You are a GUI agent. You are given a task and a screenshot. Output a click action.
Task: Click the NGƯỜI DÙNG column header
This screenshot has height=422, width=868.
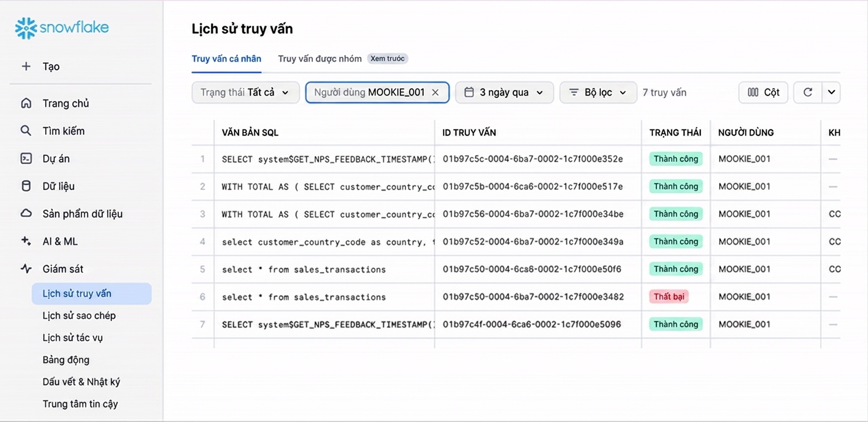(x=746, y=132)
